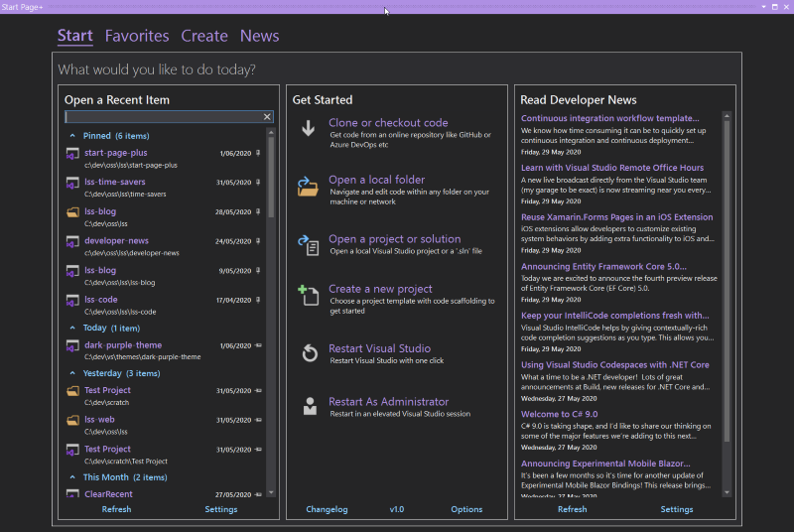Clear the recent items search box with X

pyautogui.click(x=267, y=117)
